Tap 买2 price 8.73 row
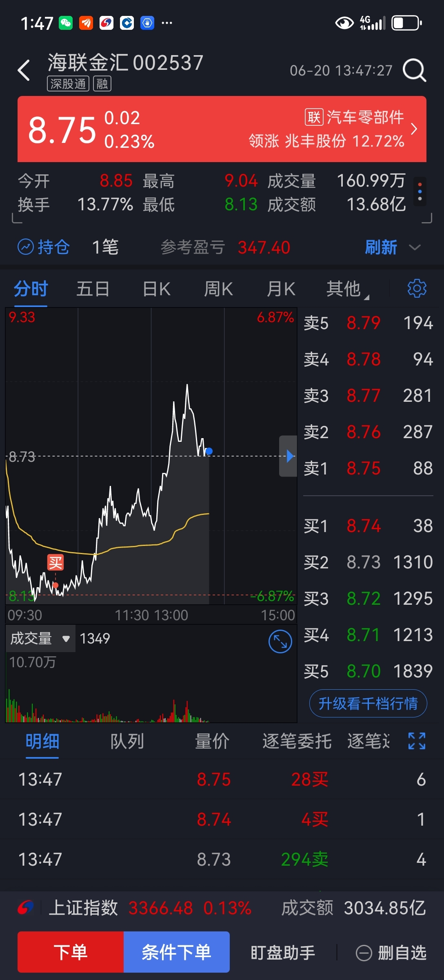This screenshot has height=980, width=444. click(x=368, y=562)
